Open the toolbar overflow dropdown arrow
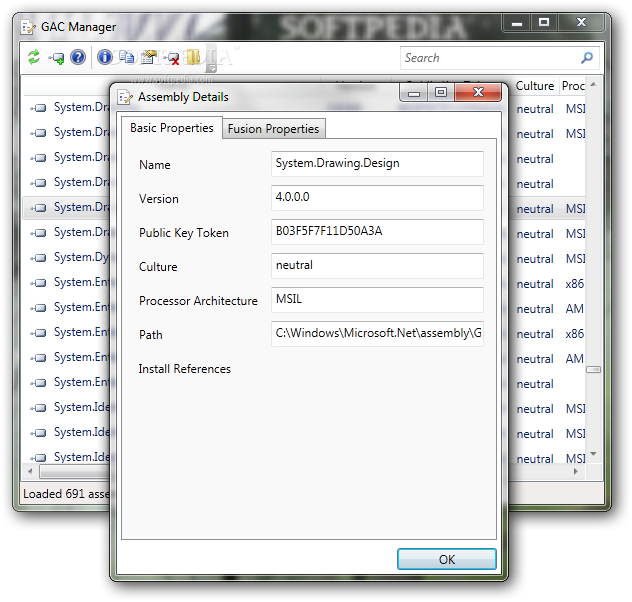The image size is (632, 602). pos(212,68)
